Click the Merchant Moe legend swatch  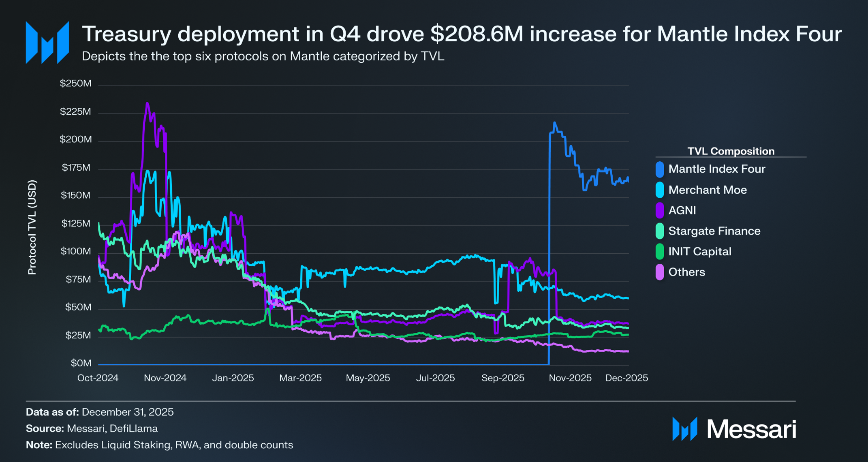(660, 190)
